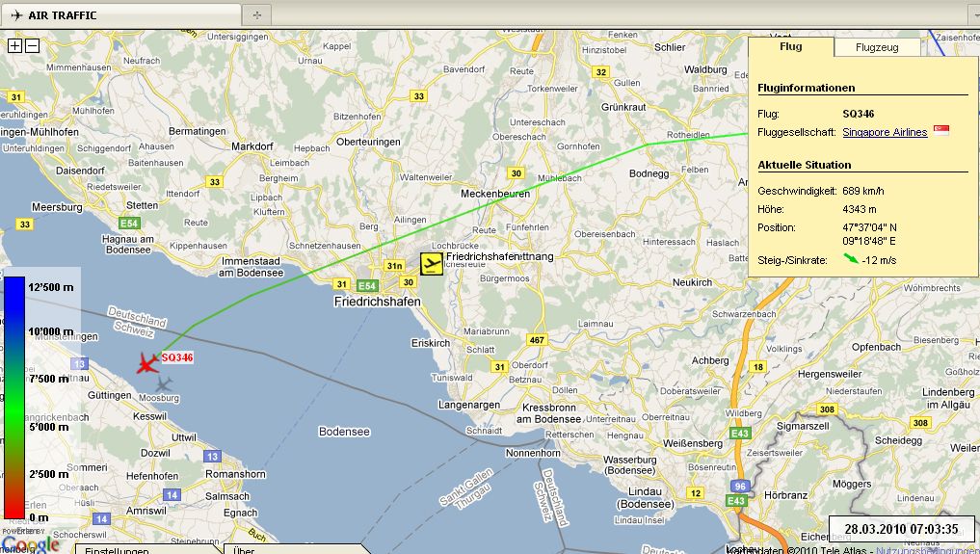
Task: Click the latitude 47°37'04" N
Action: pyautogui.click(x=869, y=227)
